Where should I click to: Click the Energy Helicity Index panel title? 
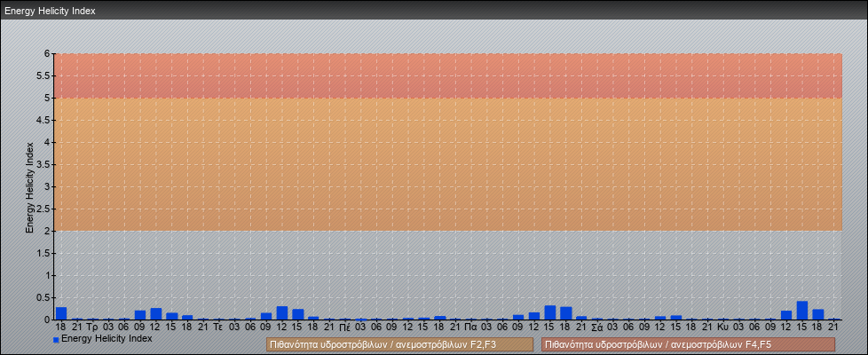(50, 11)
